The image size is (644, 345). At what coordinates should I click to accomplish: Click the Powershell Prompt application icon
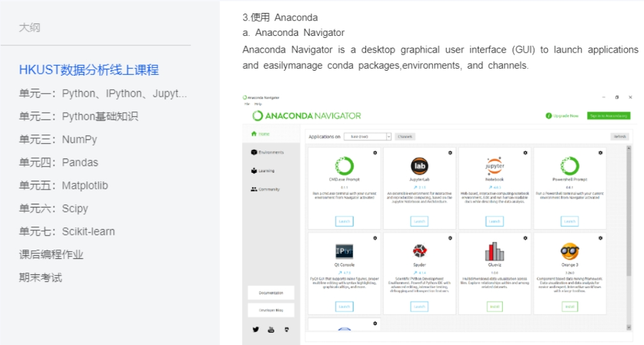pyautogui.click(x=570, y=166)
